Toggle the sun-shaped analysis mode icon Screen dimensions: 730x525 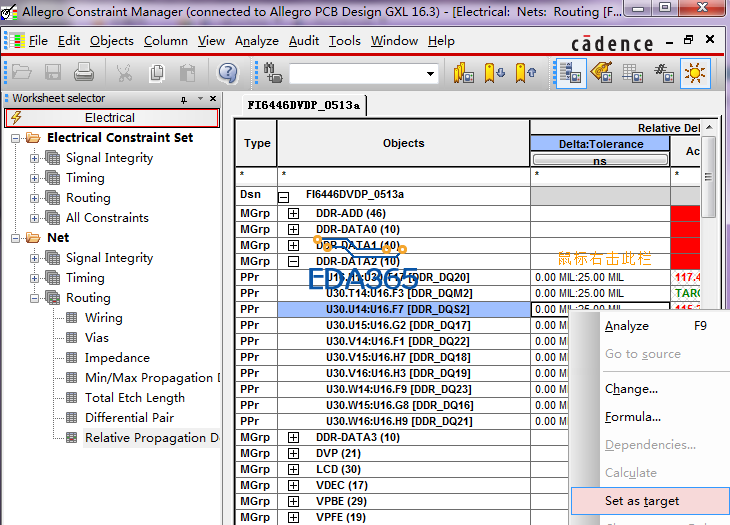coord(695,73)
